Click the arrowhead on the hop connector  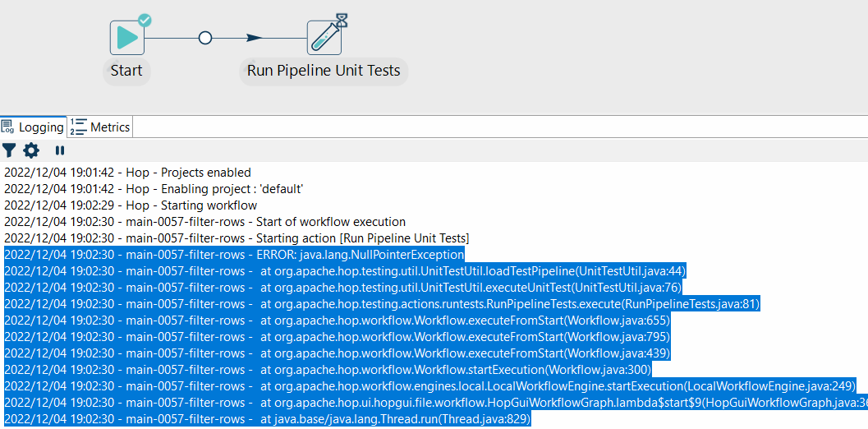tap(254, 38)
